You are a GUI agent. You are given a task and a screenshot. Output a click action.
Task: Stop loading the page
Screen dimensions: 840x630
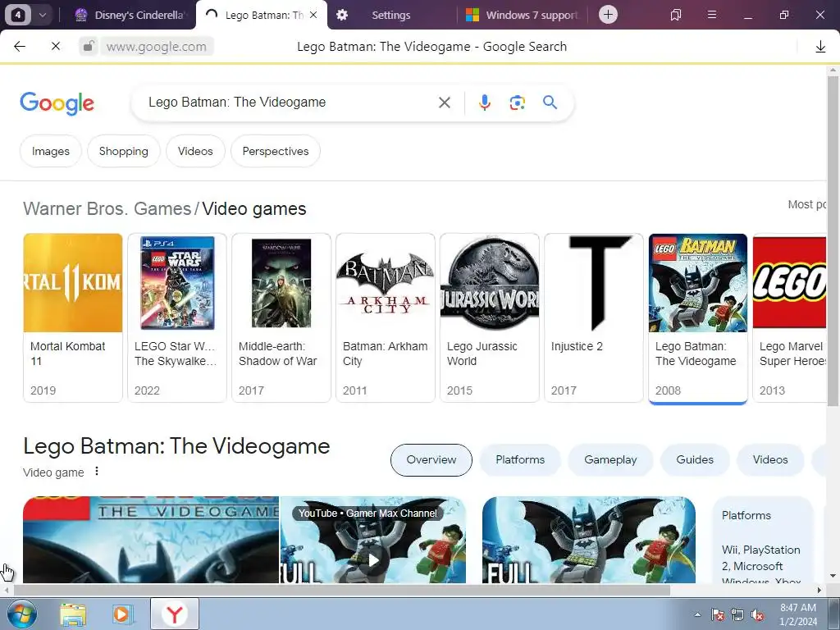(56, 47)
